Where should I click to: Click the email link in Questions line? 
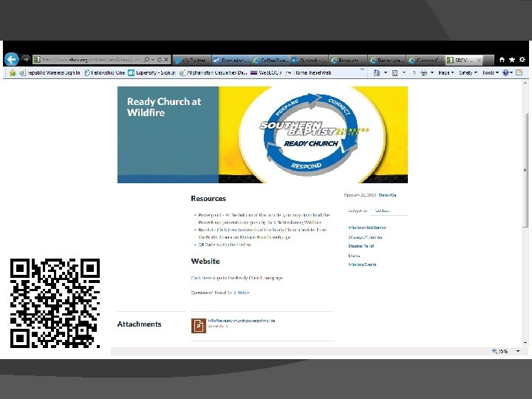coord(238,293)
